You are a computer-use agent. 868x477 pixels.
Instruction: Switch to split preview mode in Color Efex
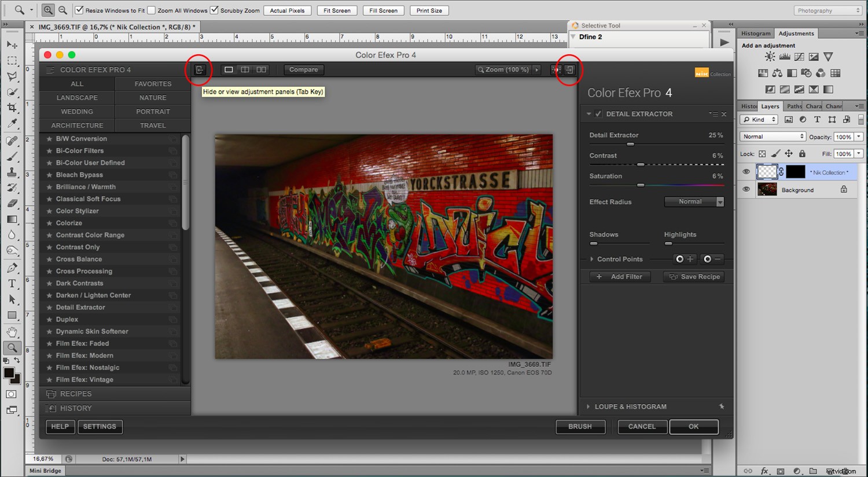pyautogui.click(x=244, y=69)
